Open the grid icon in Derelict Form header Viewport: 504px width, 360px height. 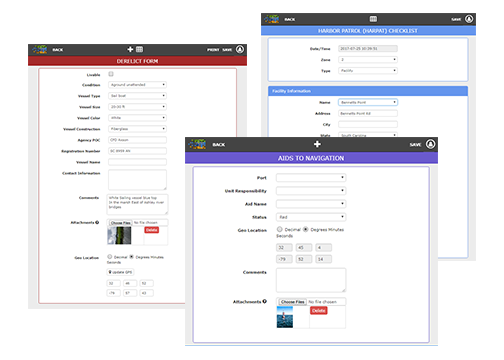tap(139, 49)
